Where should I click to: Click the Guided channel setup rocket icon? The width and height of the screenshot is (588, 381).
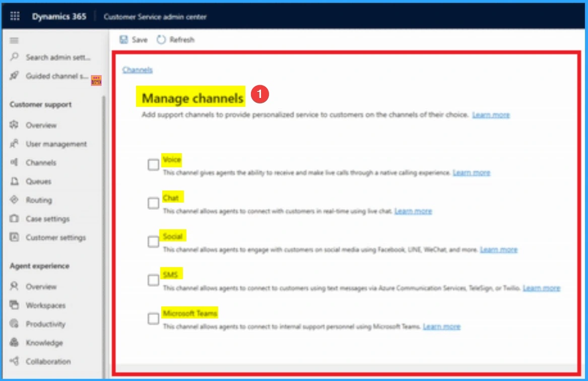pyautogui.click(x=14, y=76)
